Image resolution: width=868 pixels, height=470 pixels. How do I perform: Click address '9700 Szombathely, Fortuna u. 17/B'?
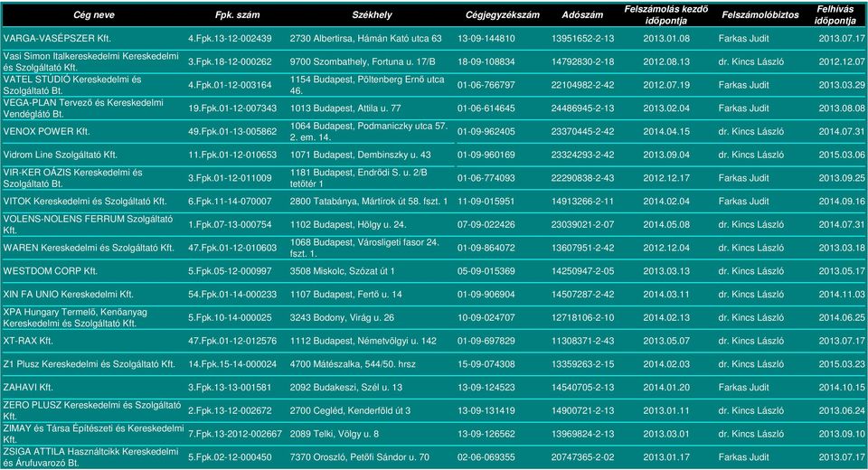[x=363, y=62]
